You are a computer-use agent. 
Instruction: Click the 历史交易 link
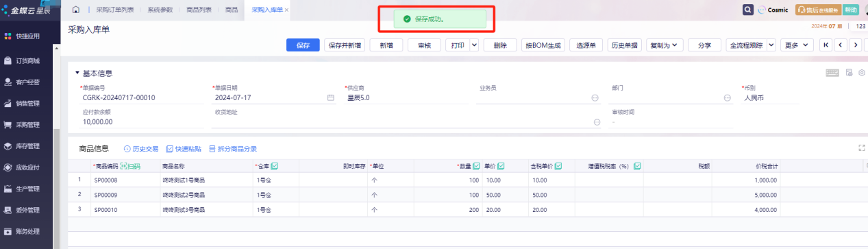[x=140, y=148]
